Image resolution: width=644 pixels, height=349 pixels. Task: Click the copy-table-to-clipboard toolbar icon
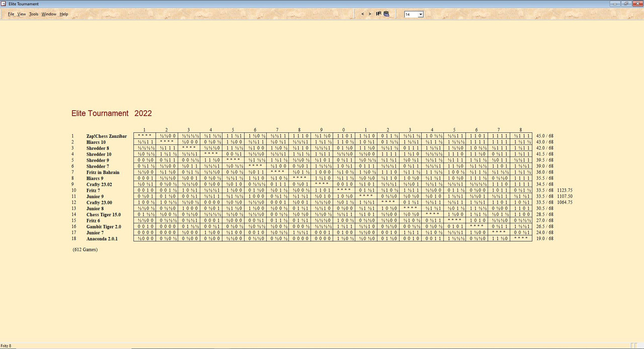click(x=386, y=14)
